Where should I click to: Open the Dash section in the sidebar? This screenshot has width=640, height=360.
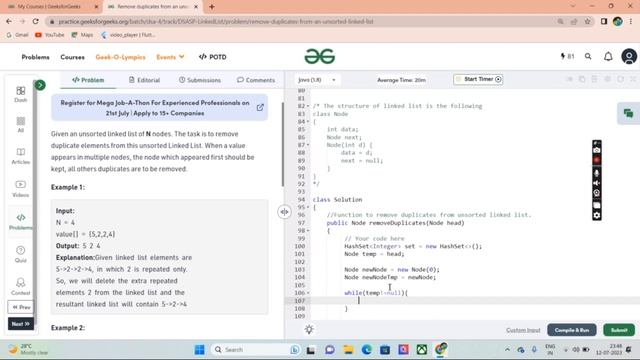[20, 94]
